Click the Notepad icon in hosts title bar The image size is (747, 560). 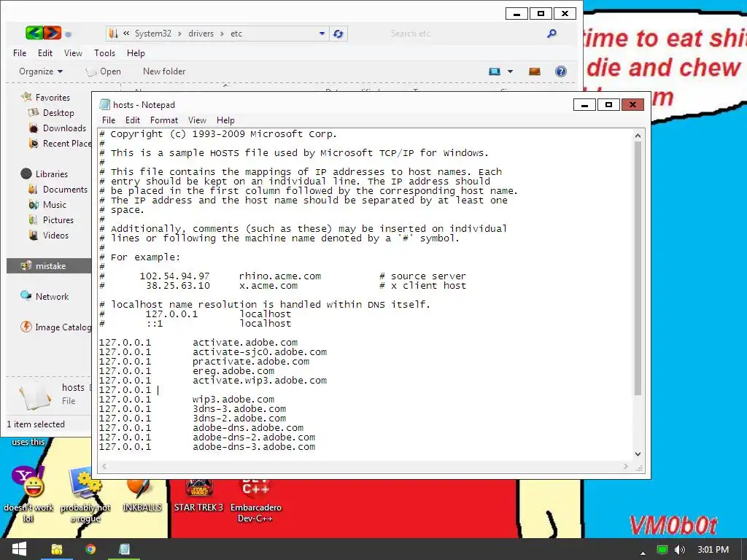click(x=105, y=105)
